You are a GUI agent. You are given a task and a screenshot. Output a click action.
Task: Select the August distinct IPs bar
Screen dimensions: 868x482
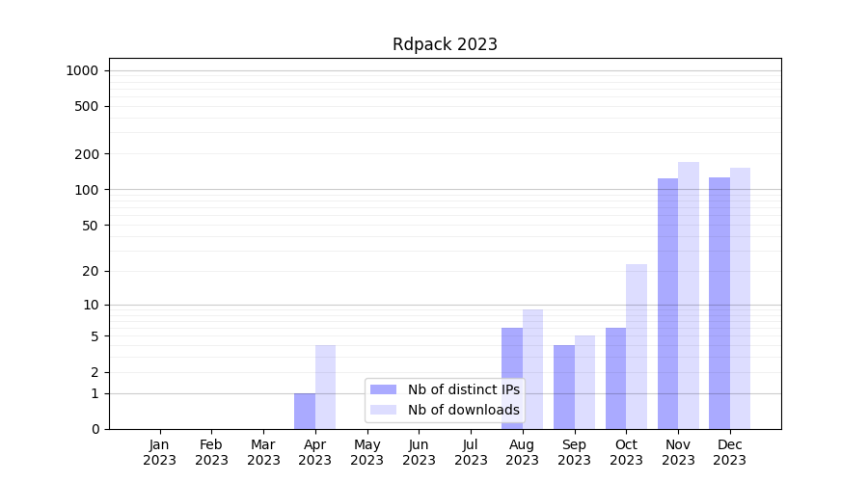click(512, 379)
